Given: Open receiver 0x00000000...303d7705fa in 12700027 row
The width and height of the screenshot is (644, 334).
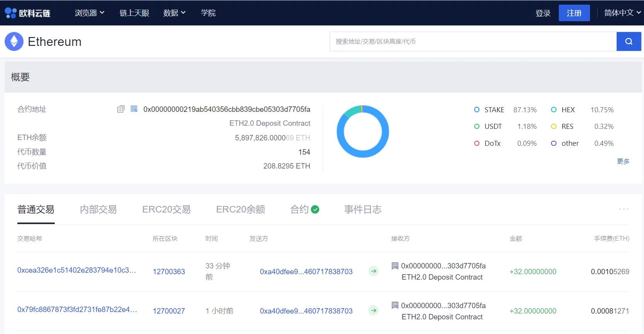Looking at the screenshot, I should pyautogui.click(x=443, y=305).
